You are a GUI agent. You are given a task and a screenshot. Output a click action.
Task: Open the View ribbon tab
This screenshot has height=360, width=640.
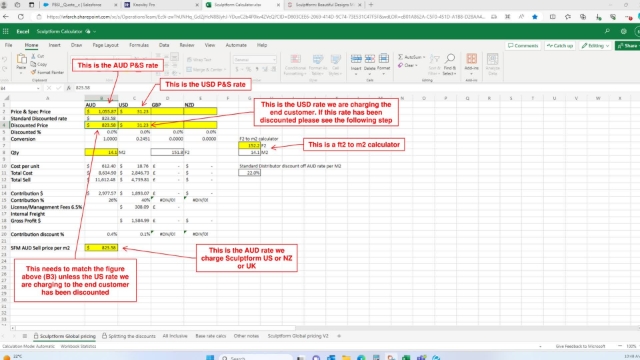(210, 45)
